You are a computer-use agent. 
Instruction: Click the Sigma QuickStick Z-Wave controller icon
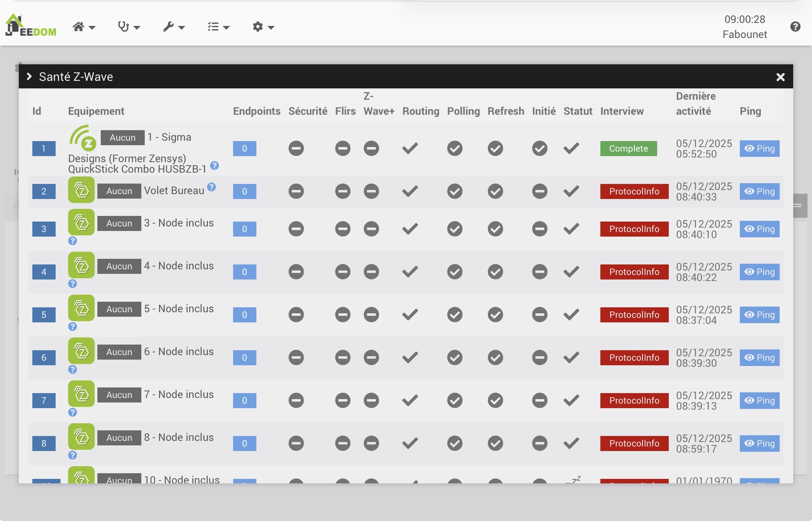tap(83, 138)
